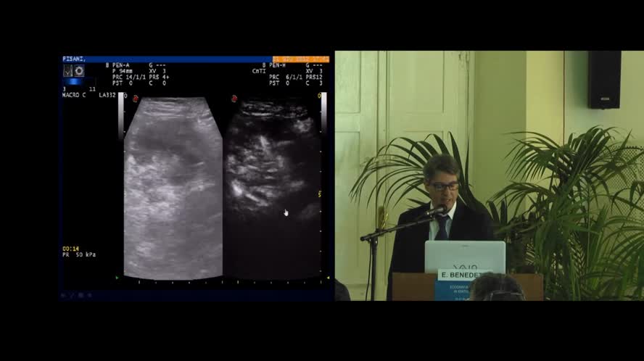Screen dimensions: 644x361
Task: Click the right grayscale bar beside the contrast image
Action: pos(323,116)
